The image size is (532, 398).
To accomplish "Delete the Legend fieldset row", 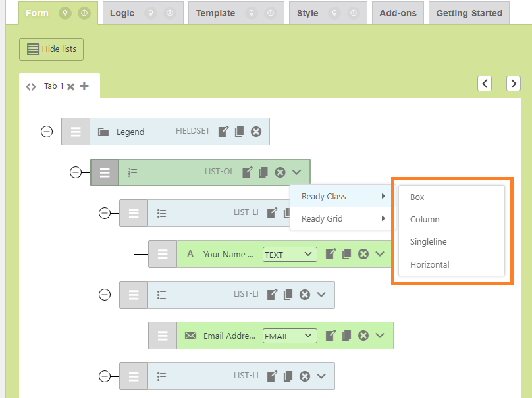I will click(256, 132).
